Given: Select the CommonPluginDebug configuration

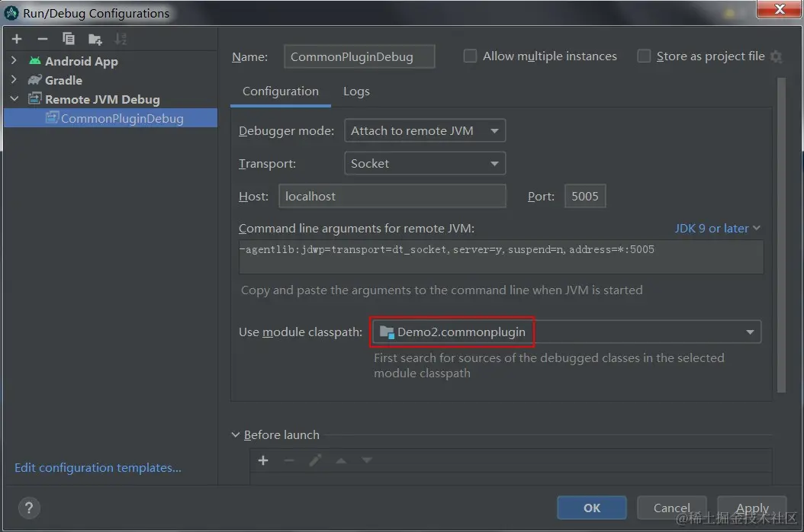Looking at the screenshot, I should coord(111,118).
